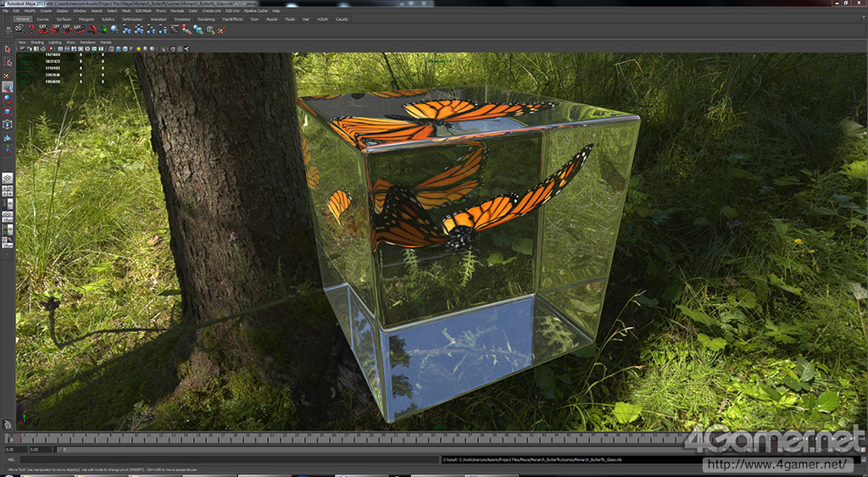The image size is (868, 477).
Task: Click the MEL command language label
Action: 11,460
